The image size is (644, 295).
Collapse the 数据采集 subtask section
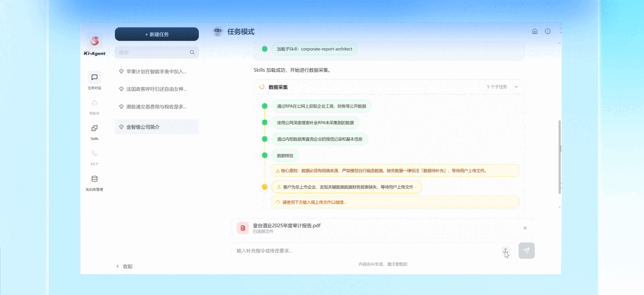point(516,87)
